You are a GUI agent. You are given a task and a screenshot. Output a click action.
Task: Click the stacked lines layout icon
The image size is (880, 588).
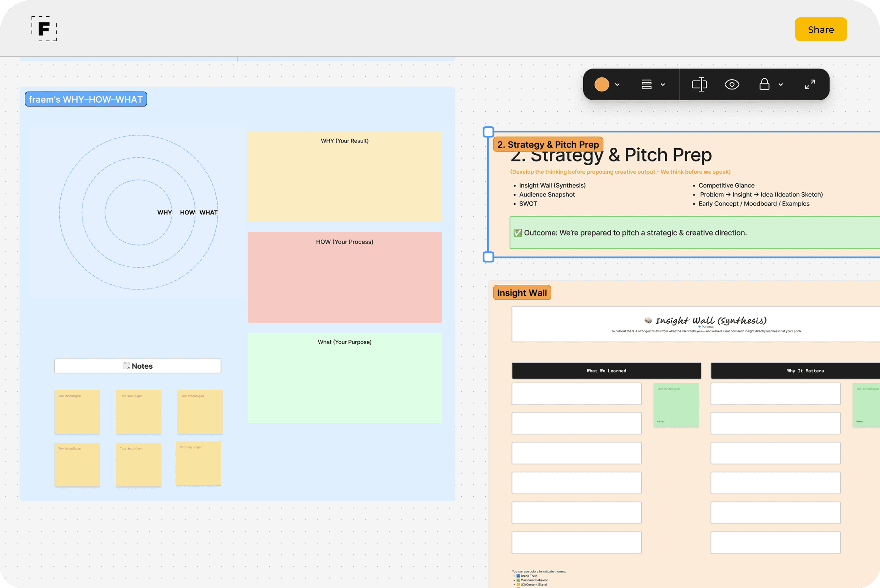click(646, 84)
